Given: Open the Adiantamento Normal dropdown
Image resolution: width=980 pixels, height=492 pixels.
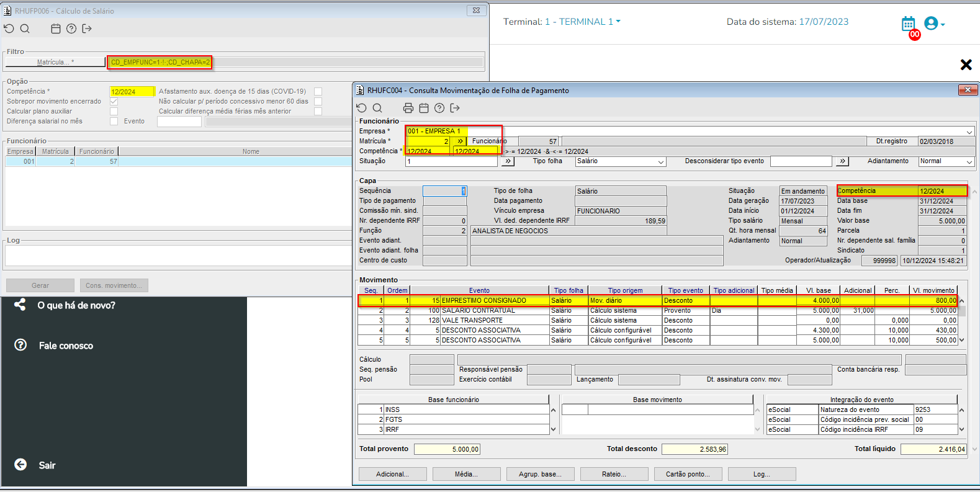Looking at the screenshot, I should point(969,161).
